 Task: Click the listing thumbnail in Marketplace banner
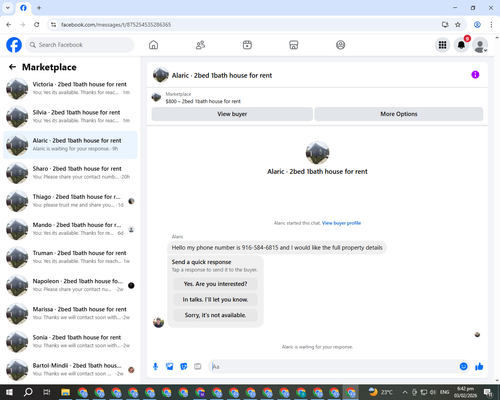coord(156,97)
